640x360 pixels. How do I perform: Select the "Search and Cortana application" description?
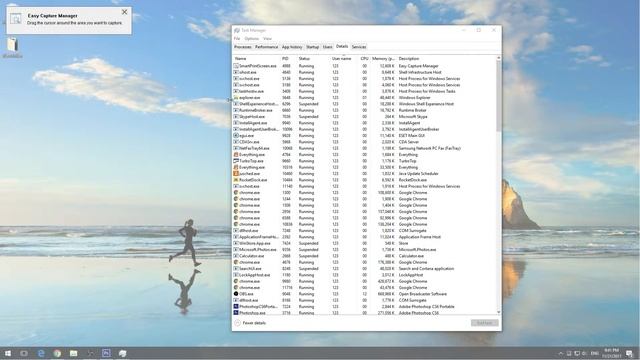(x=426, y=269)
